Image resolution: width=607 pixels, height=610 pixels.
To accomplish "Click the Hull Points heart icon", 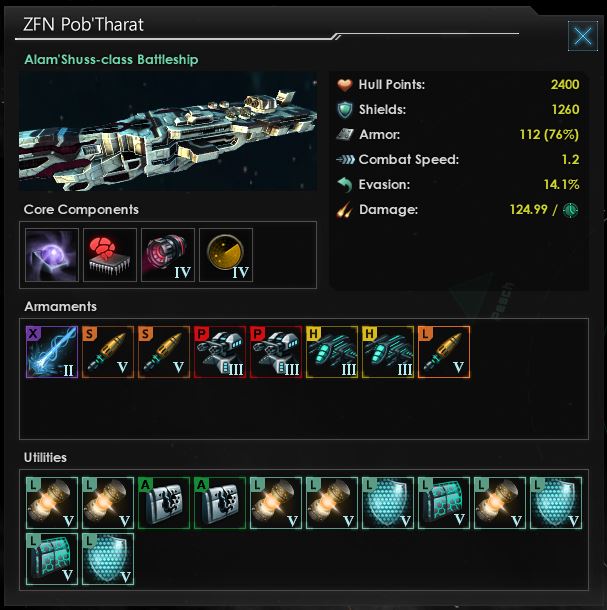I will click(x=345, y=84).
